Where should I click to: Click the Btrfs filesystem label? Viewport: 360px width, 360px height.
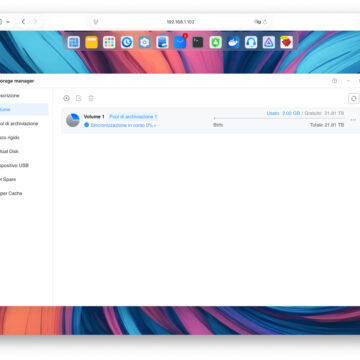(218, 125)
